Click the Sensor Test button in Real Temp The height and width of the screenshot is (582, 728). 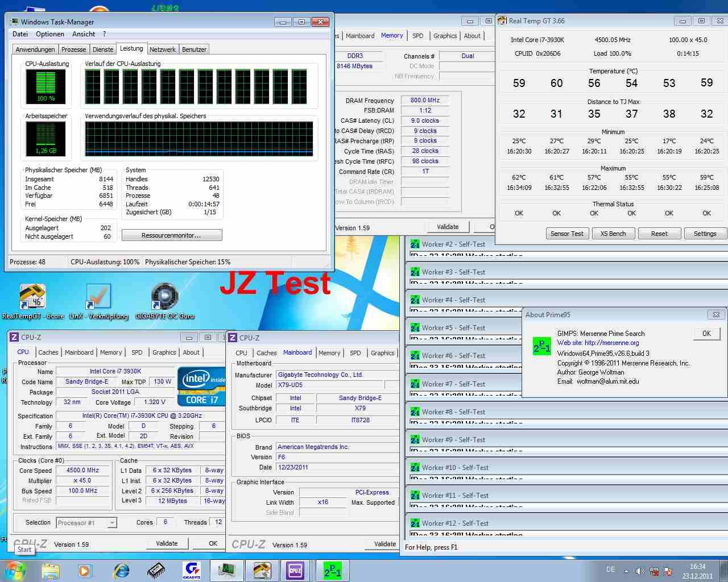567,234
